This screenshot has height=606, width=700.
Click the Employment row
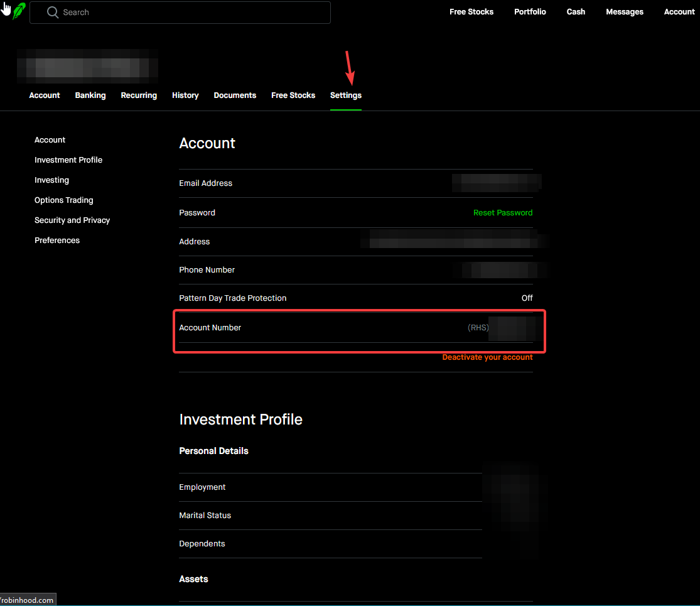click(330, 487)
